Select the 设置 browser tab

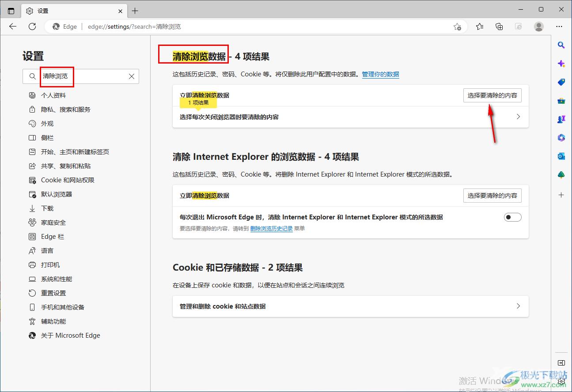pyautogui.click(x=74, y=11)
